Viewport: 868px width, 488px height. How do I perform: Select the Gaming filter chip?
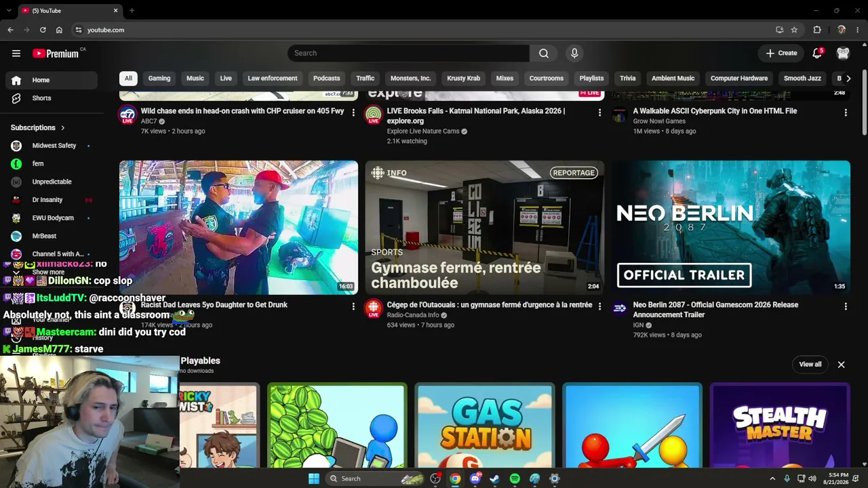159,78
